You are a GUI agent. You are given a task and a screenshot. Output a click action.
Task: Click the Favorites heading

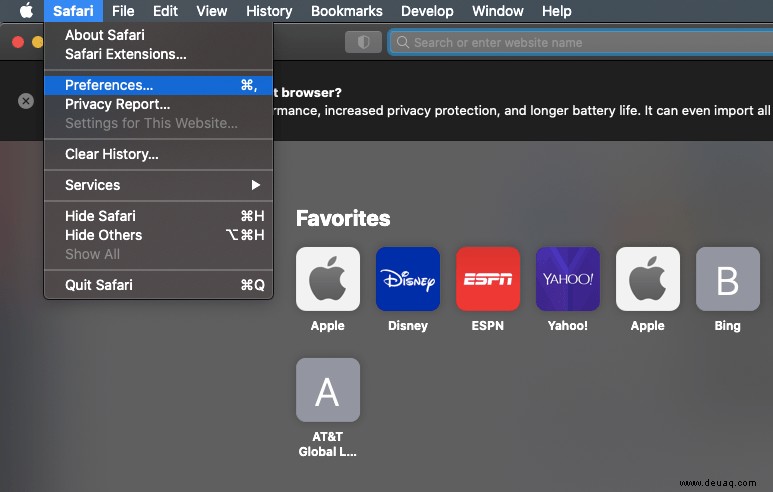(x=343, y=218)
